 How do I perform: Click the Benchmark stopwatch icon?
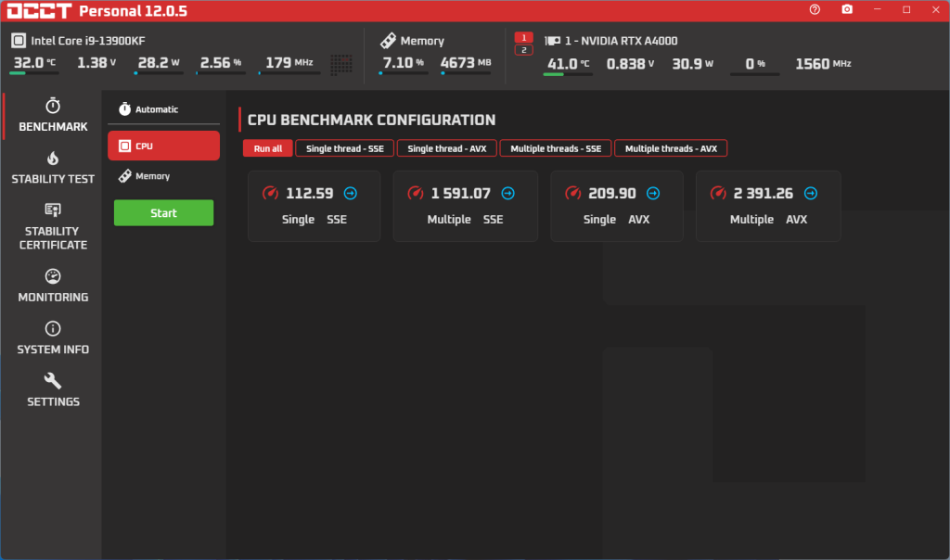pos(53,106)
